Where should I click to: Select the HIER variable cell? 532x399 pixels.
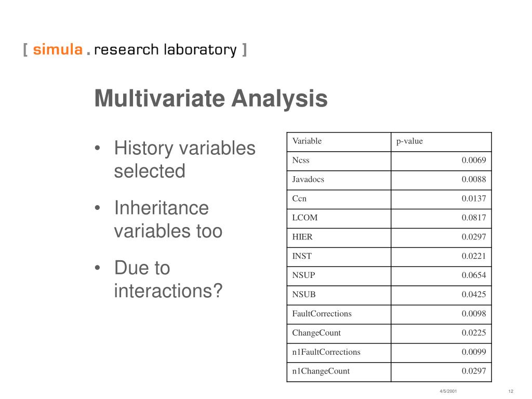(x=339, y=238)
